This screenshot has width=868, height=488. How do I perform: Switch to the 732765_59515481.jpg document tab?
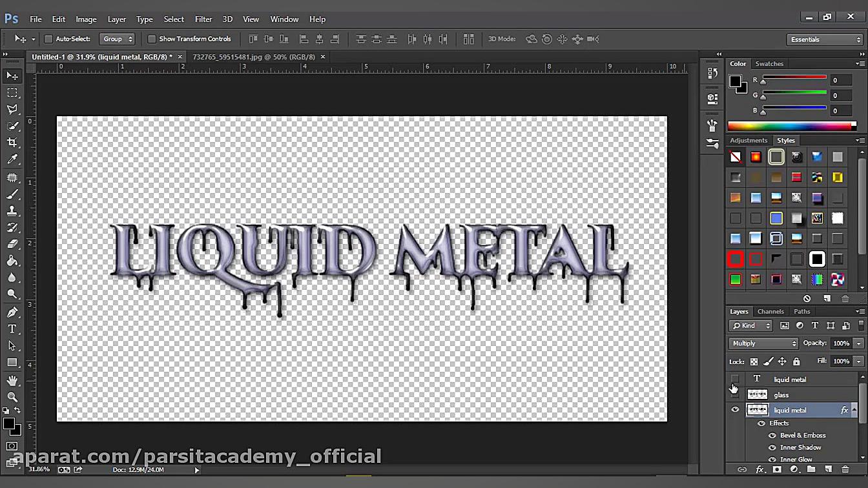pos(254,57)
